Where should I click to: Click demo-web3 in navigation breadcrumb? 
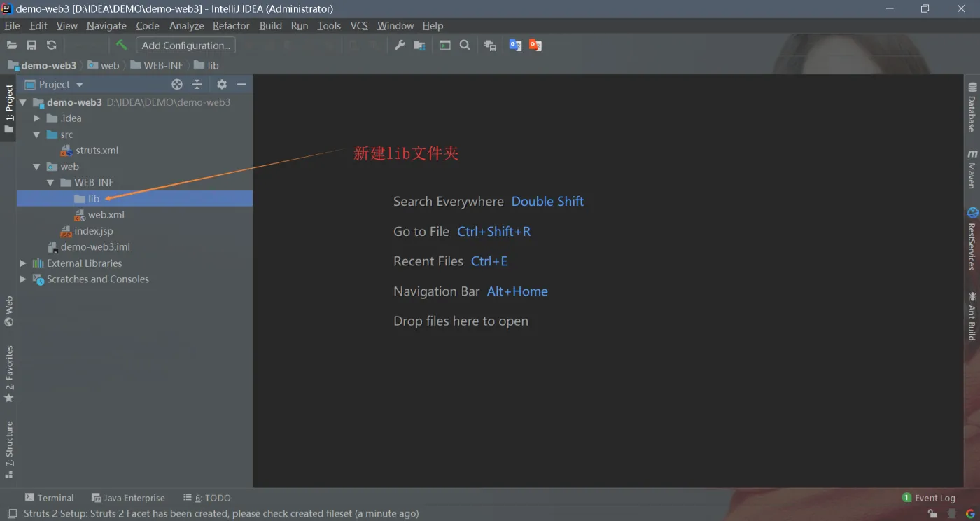pos(42,65)
